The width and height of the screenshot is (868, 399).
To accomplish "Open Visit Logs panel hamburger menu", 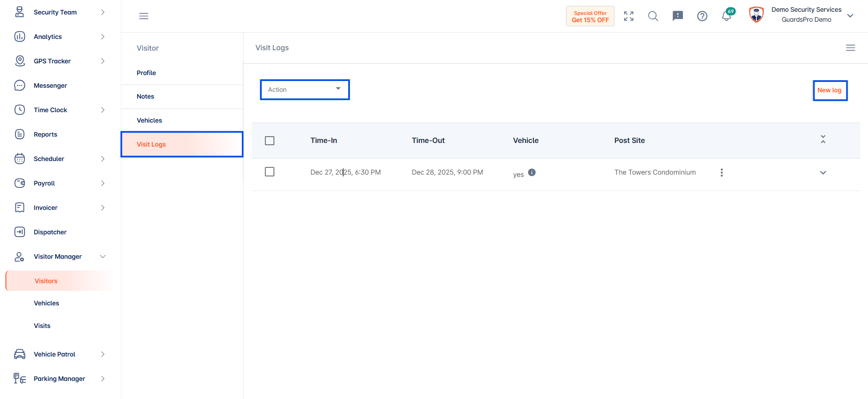I will [850, 48].
